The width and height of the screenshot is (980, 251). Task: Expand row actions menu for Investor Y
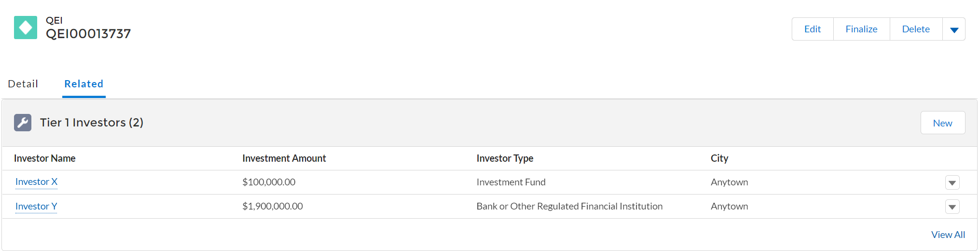point(952,207)
